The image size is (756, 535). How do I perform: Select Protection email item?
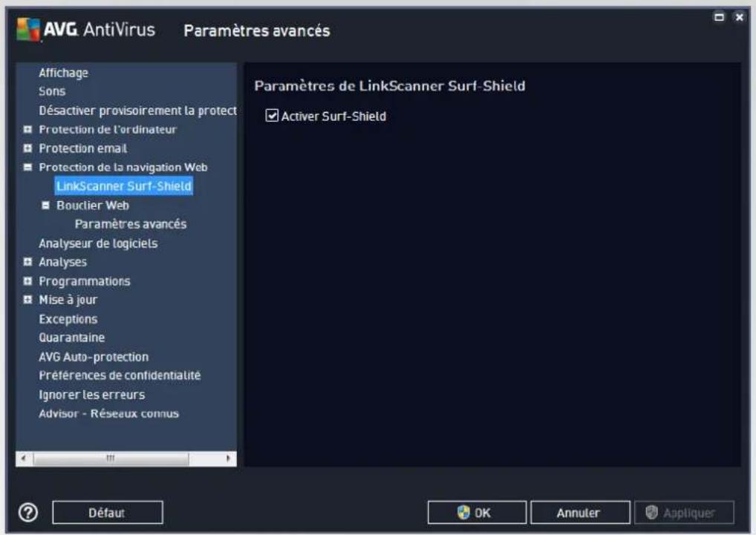coord(83,148)
